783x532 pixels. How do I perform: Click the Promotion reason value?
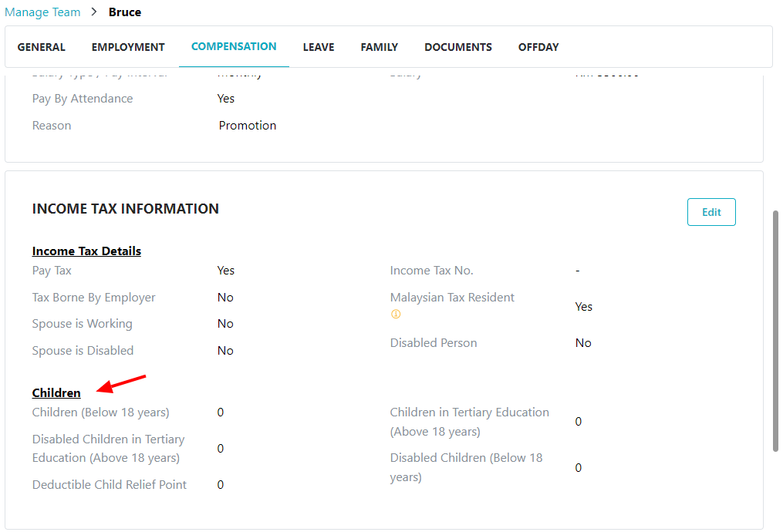(x=247, y=125)
